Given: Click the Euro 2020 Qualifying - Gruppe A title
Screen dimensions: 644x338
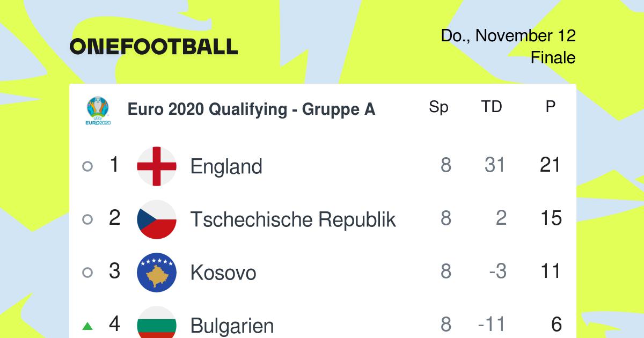Looking at the screenshot, I should 251,109.
